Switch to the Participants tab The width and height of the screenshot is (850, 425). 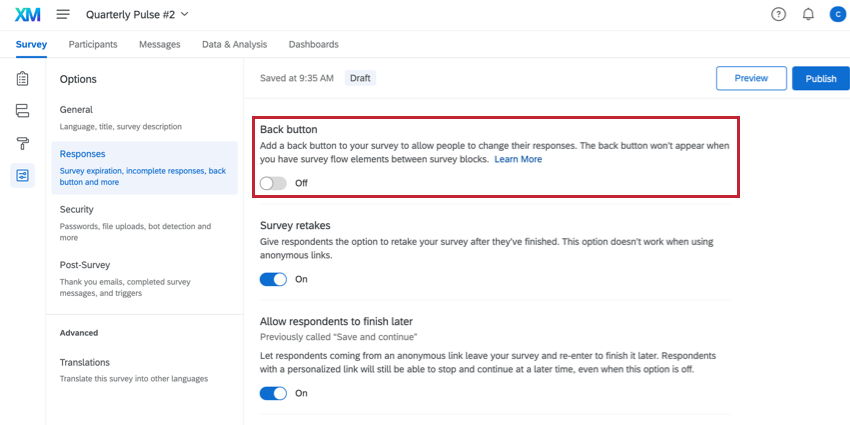point(93,44)
